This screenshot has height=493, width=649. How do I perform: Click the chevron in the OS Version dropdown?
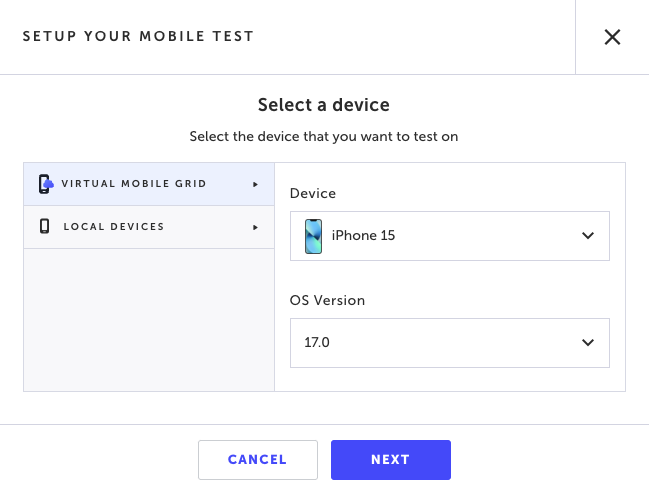[x=588, y=342]
